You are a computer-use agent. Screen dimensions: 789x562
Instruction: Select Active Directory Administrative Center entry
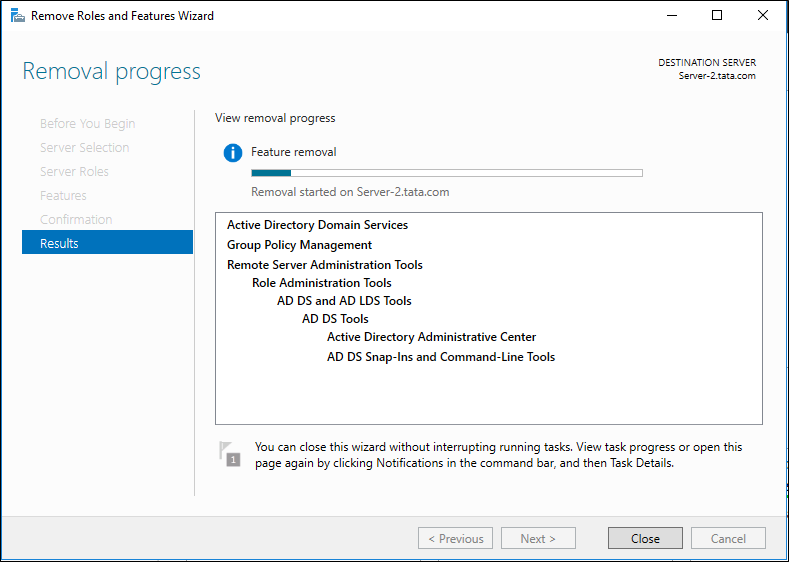tap(432, 337)
